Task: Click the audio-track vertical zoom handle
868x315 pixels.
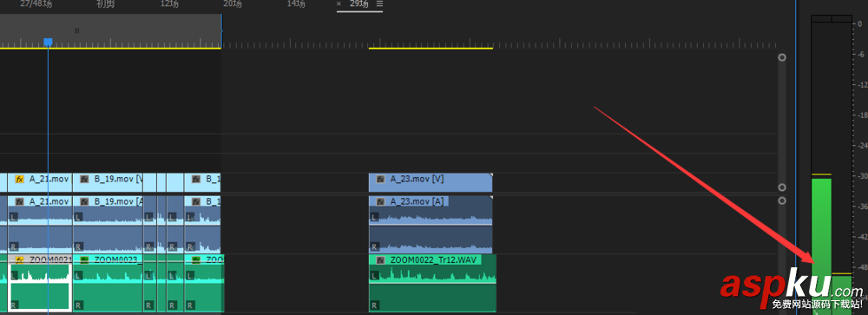Action: click(782, 200)
